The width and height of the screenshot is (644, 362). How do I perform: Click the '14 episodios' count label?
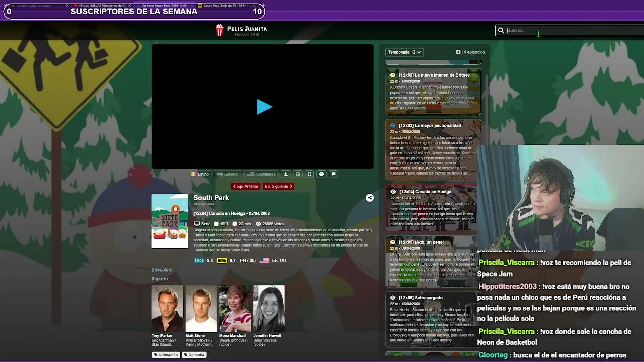tap(470, 52)
